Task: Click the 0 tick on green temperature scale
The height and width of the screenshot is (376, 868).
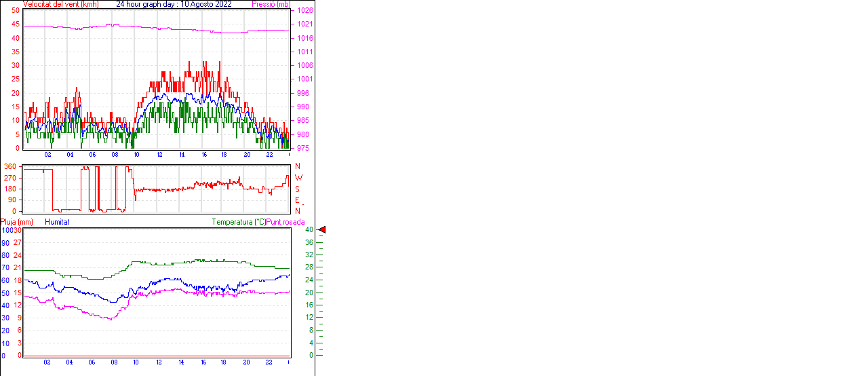Action: [311, 355]
